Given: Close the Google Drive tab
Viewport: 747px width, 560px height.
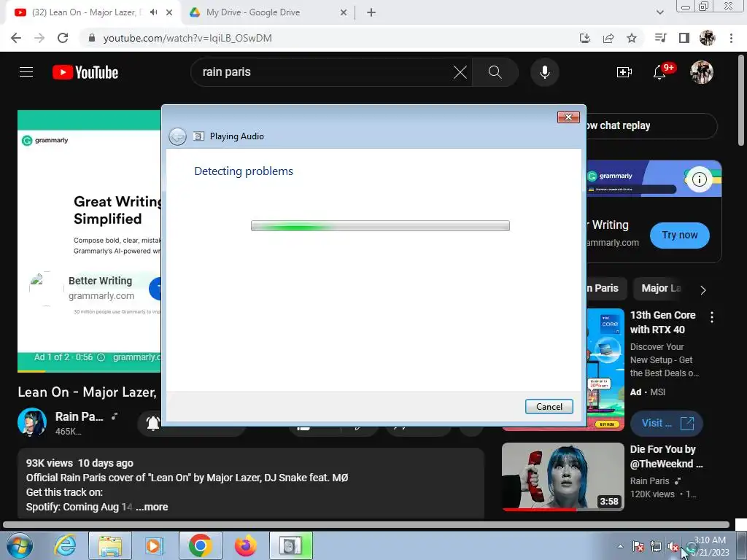Looking at the screenshot, I should (344, 12).
